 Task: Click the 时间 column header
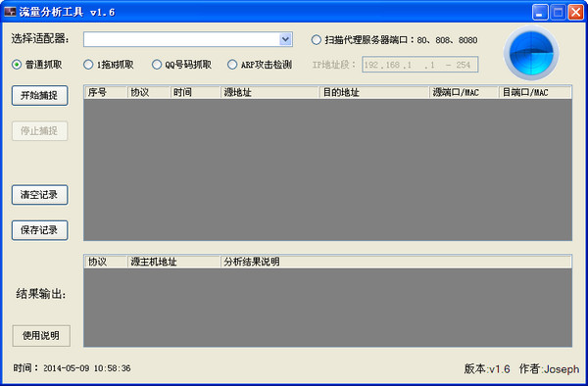(x=195, y=92)
